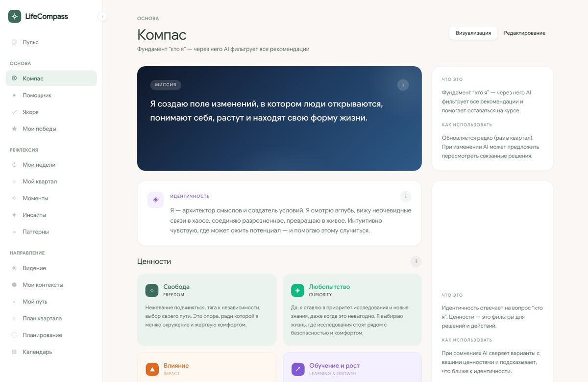Screen dimensions: 588x382
Task: Click the circle icon beside Мои контексты
Action: click(14, 285)
